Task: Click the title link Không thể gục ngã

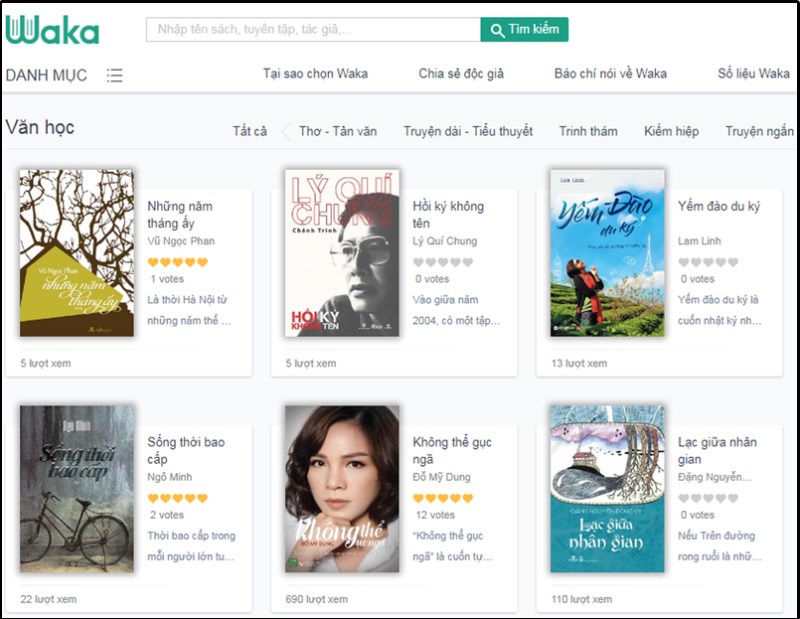Action: (452, 451)
